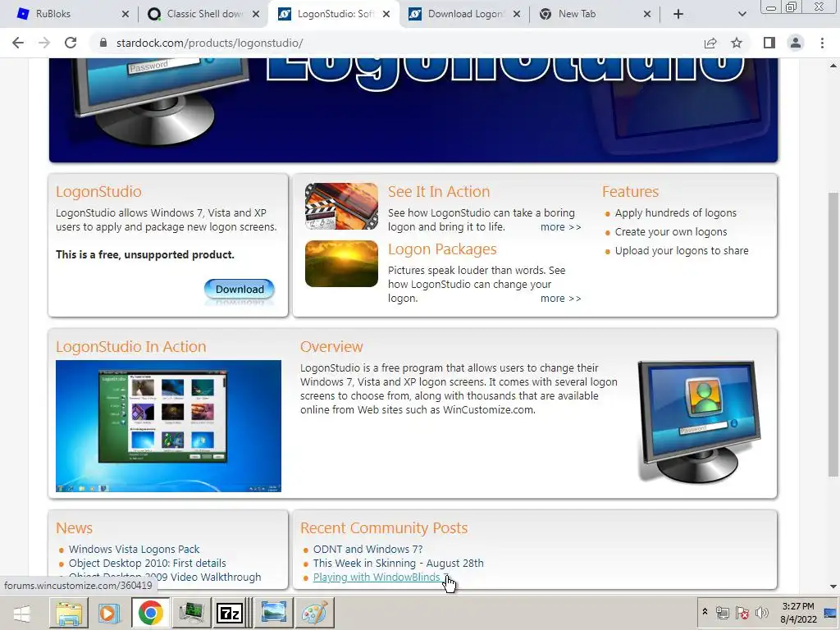Click the scrollbar down arrow

pos(833,587)
